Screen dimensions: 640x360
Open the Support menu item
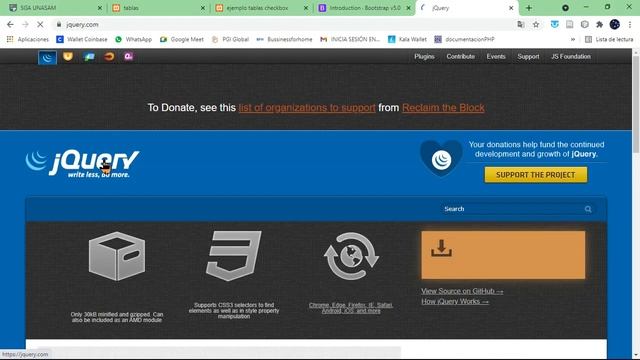click(528, 56)
